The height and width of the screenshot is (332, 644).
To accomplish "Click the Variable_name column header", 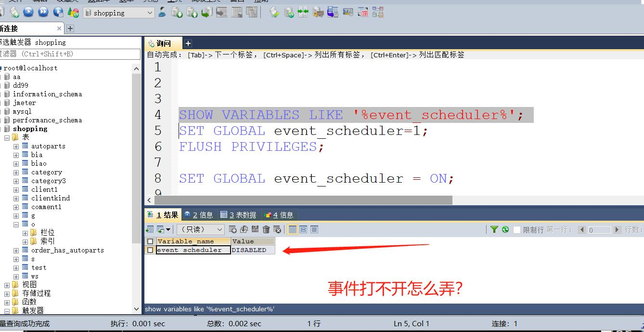I will 193,241.
